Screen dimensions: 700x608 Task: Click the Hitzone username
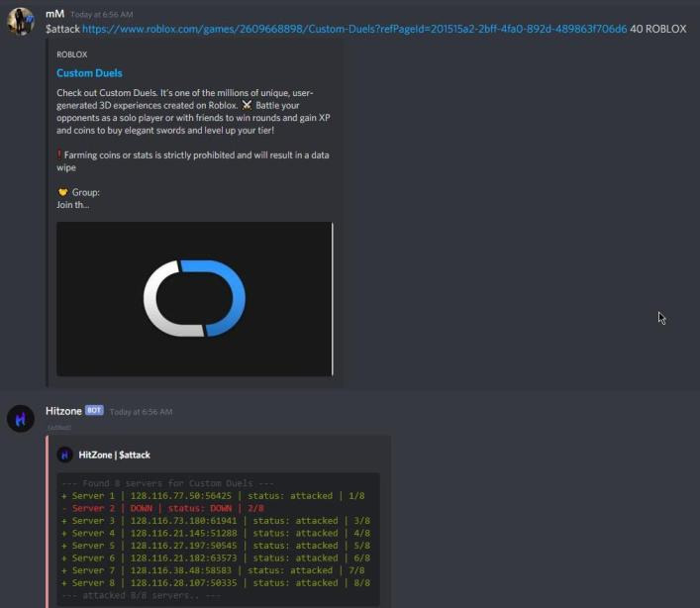(x=63, y=411)
